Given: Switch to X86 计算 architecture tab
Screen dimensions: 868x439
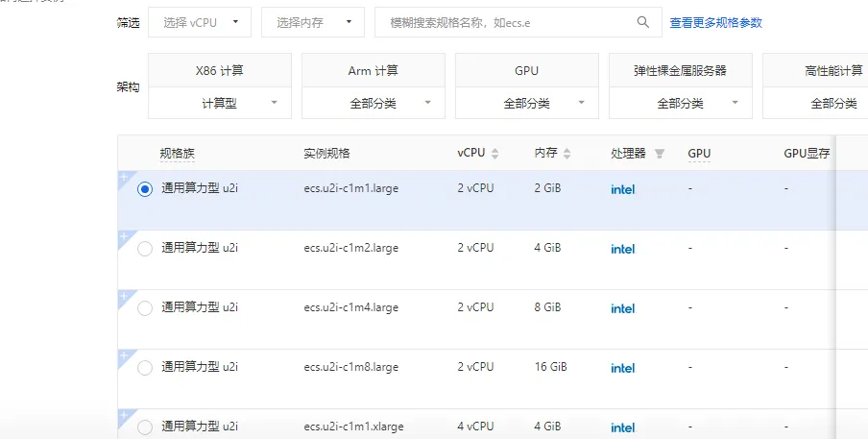Looking at the screenshot, I should 220,70.
